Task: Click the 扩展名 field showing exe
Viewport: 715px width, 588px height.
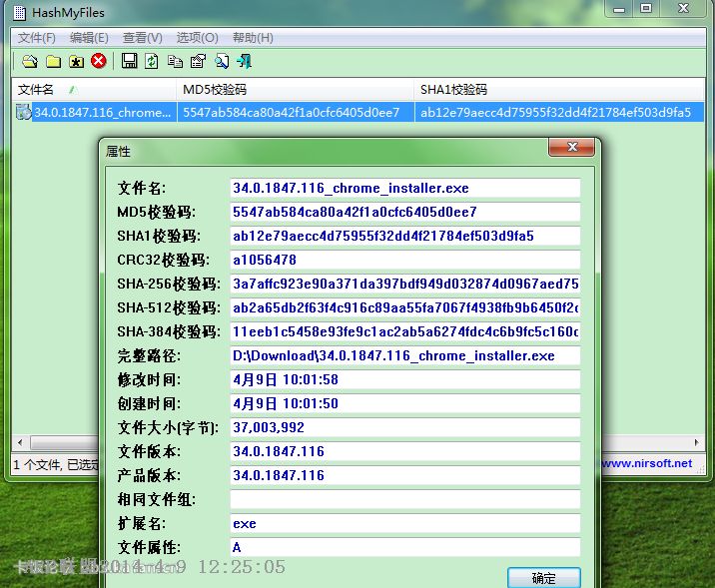Action: pyautogui.click(x=404, y=524)
